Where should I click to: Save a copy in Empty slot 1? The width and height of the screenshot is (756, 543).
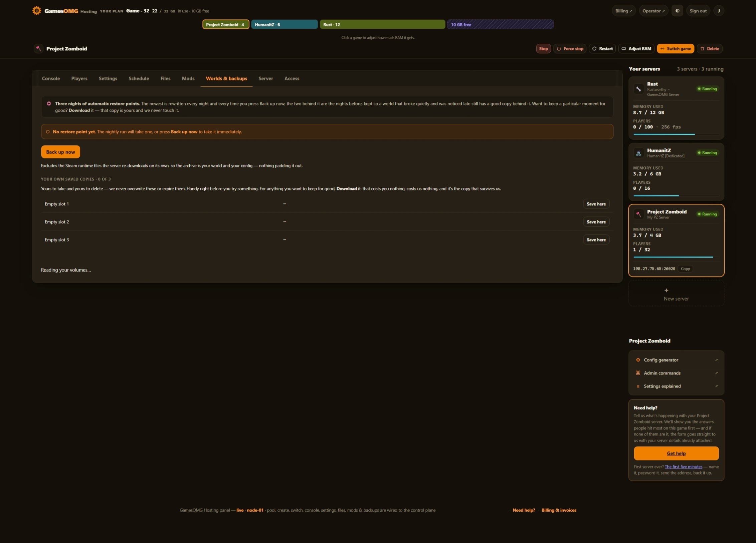596,204
